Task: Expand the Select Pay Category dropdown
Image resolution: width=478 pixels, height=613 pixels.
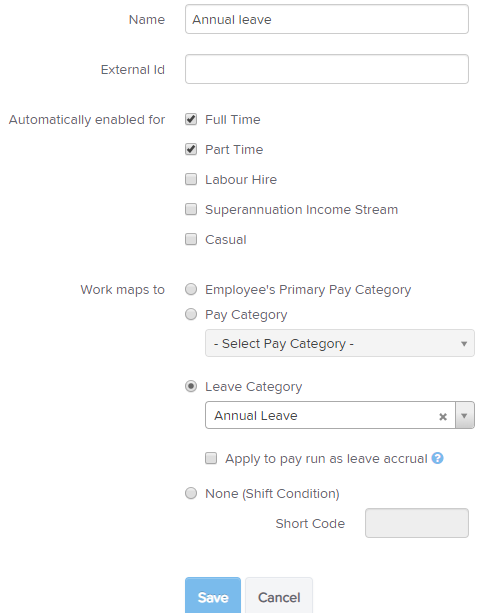Action: (x=340, y=343)
